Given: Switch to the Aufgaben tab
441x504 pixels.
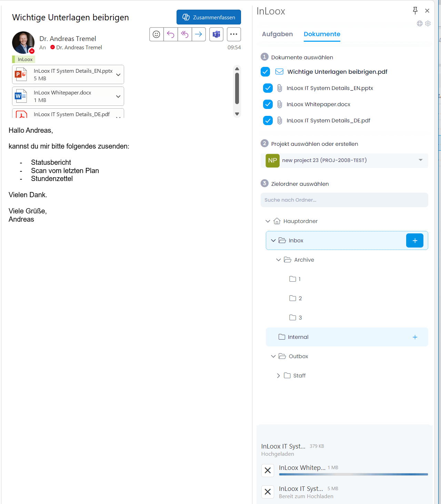Looking at the screenshot, I should (x=277, y=34).
